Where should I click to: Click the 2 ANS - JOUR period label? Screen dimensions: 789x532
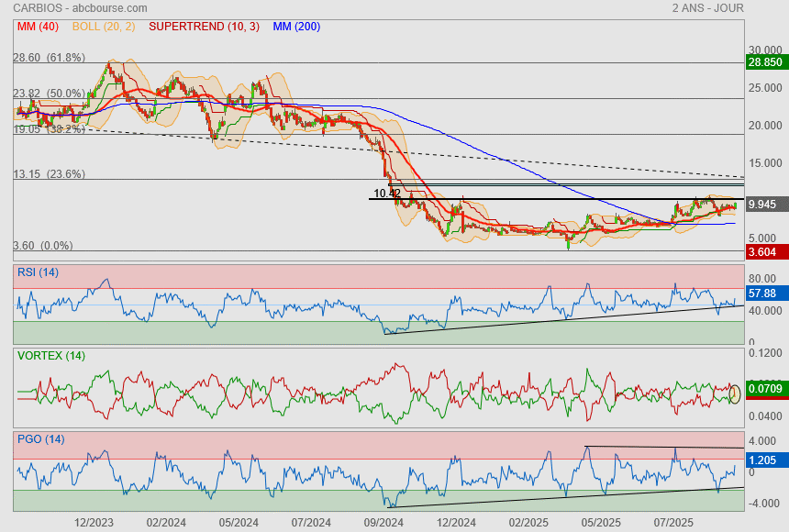(707, 7)
